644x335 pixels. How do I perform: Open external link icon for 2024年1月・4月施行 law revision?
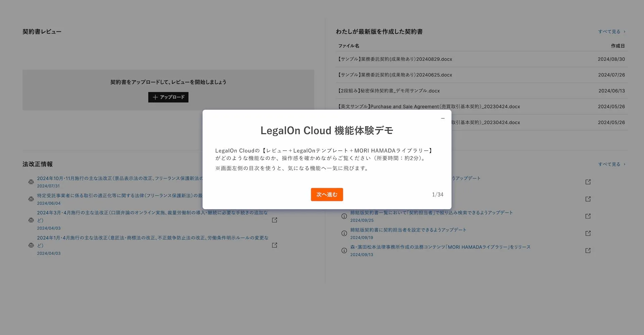(274, 245)
